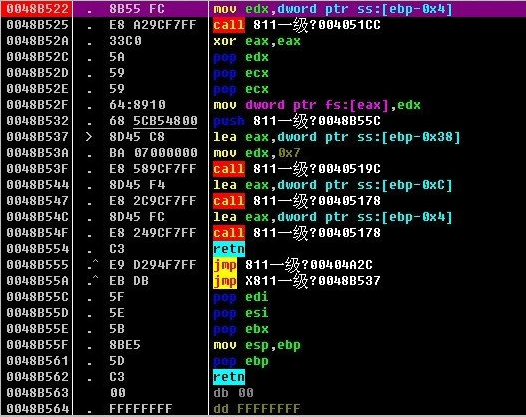Click address 0048B52A
526x417 pixels.
(37, 41)
